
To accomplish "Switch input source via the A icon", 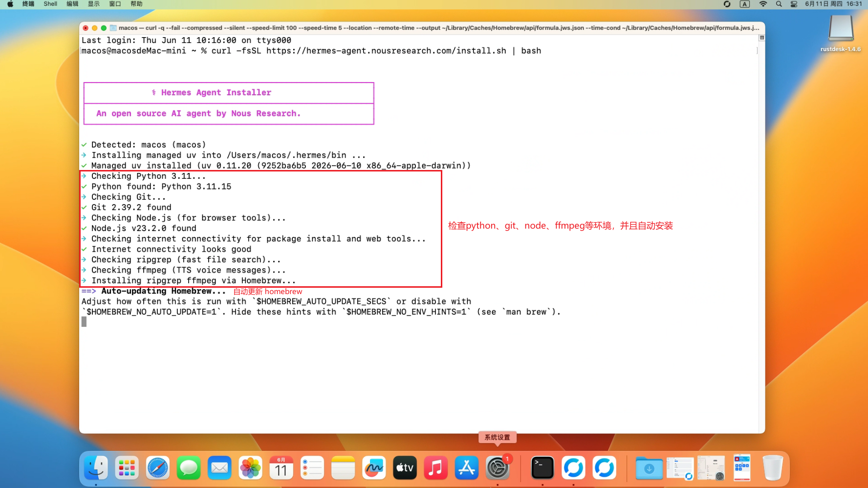I will pyautogui.click(x=745, y=4).
